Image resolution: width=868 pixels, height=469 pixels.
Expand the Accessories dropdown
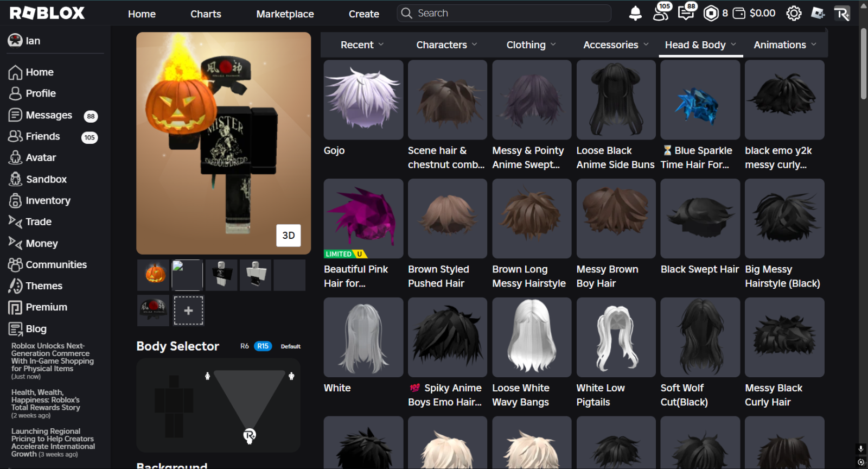tap(616, 45)
